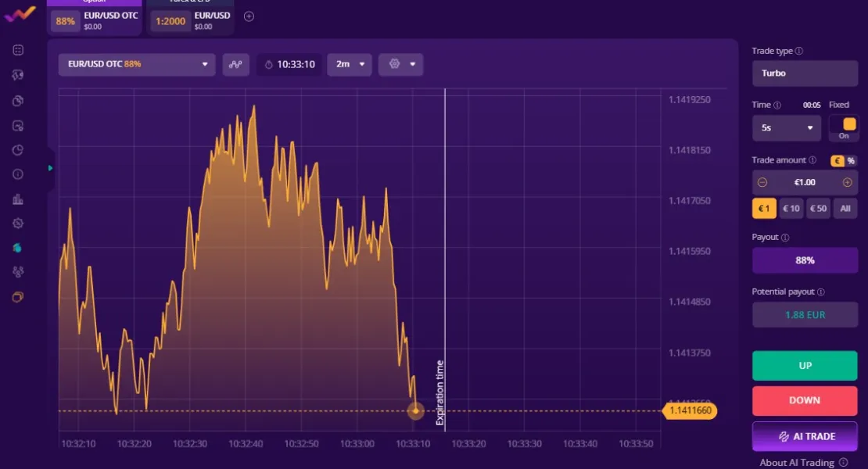Open the chart settings gear icon
Viewport: 868px width, 469px height.
[394, 63]
